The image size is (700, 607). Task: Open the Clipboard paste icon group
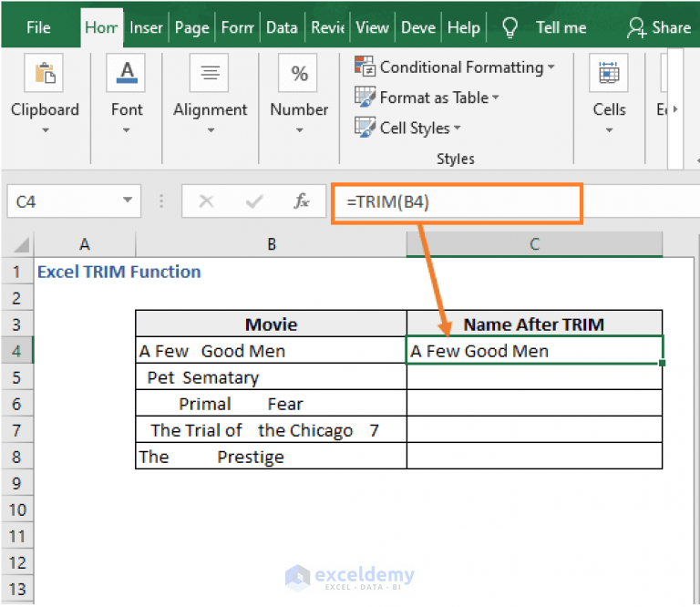pyautogui.click(x=44, y=73)
